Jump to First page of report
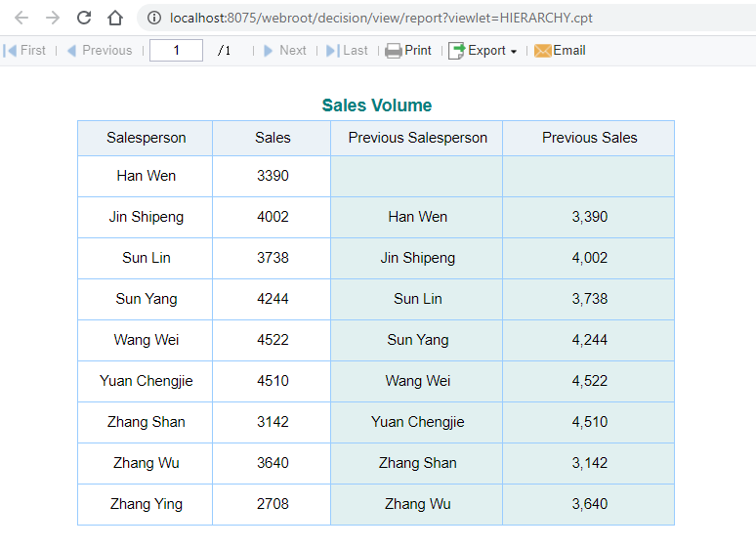Viewport: 756px width, 548px height. click(25, 51)
